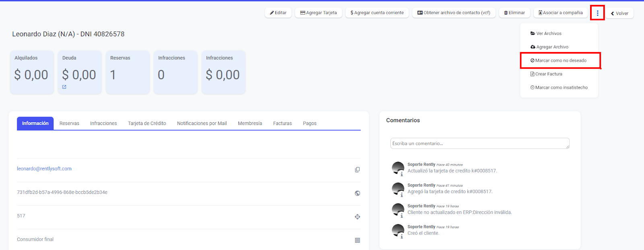Open the external link icon under Deuda
This screenshot has height=250, width=644.
(64, 87)
